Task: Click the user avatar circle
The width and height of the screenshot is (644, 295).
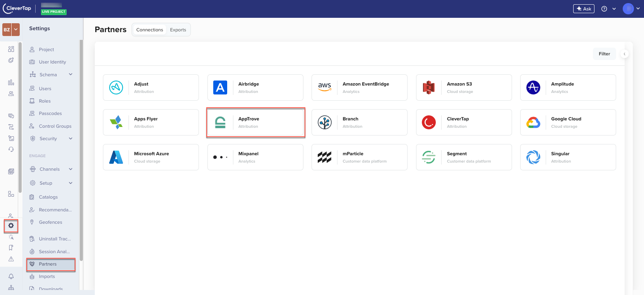Action: click(628, 9)
